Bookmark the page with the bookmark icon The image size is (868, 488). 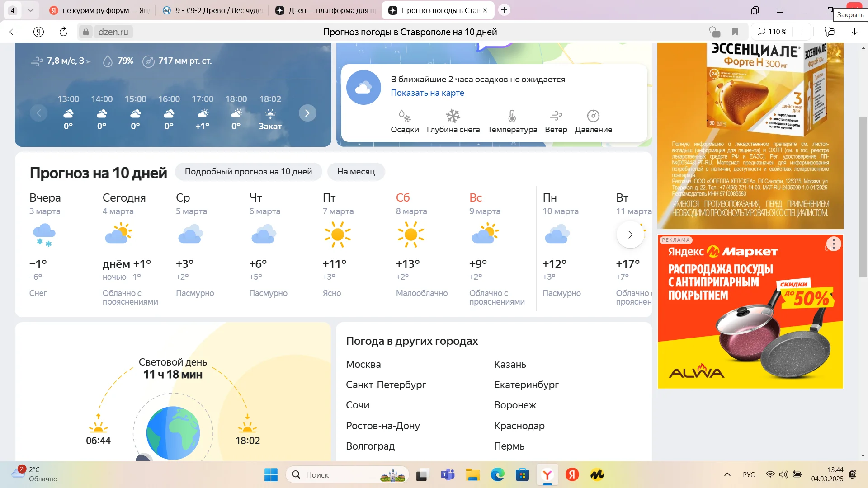point(735,32)
